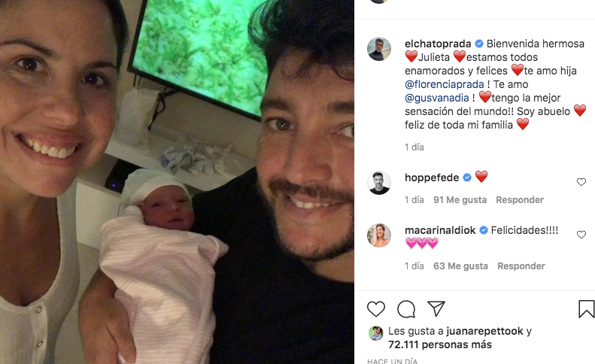
Task: Open juanarepettook's profile from likes
Action: click(x=484, y=331)
